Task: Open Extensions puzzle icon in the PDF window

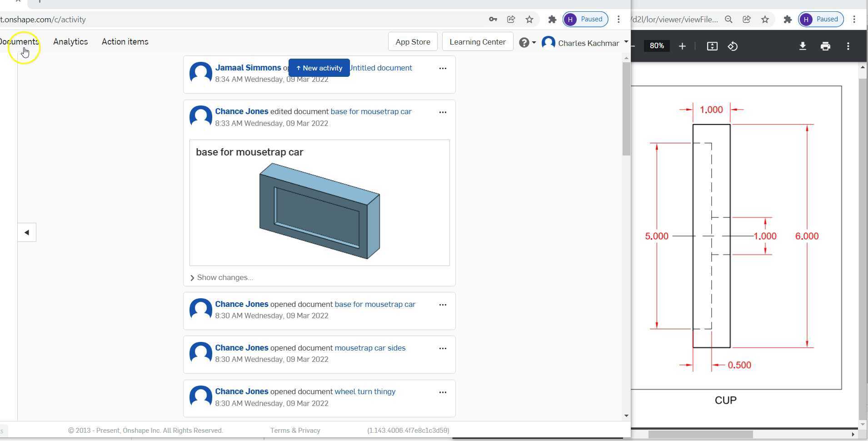Action: 788,19
